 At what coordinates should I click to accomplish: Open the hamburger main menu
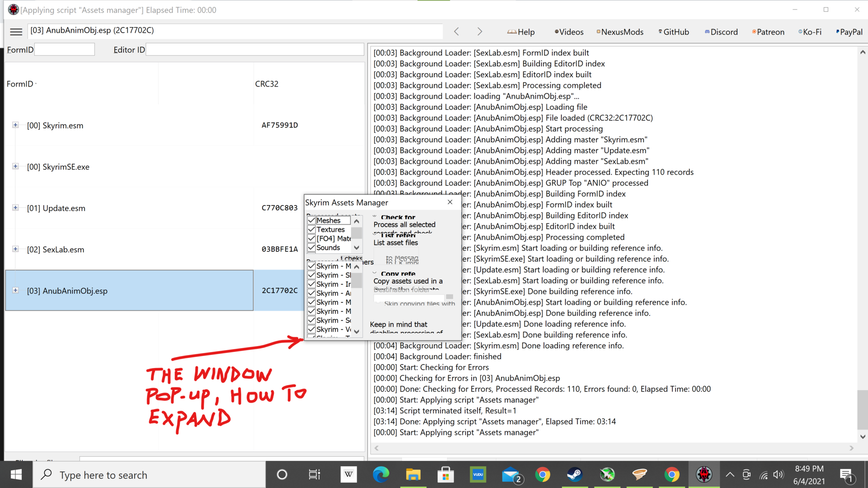16,32
